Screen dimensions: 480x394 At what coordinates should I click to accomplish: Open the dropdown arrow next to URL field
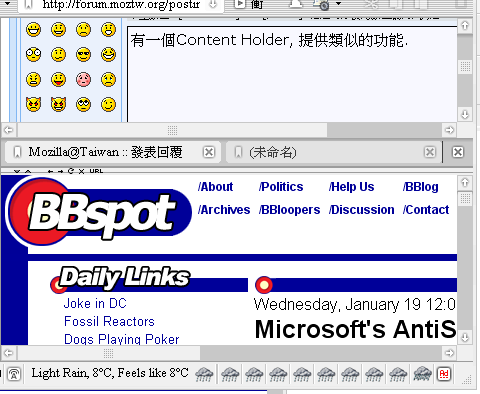[x=213, y=4]
